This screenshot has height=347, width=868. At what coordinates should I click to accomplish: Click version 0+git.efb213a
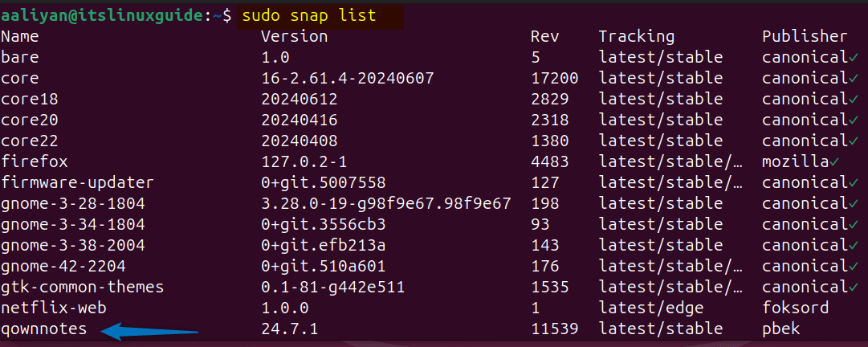click(x=324, y=246)
